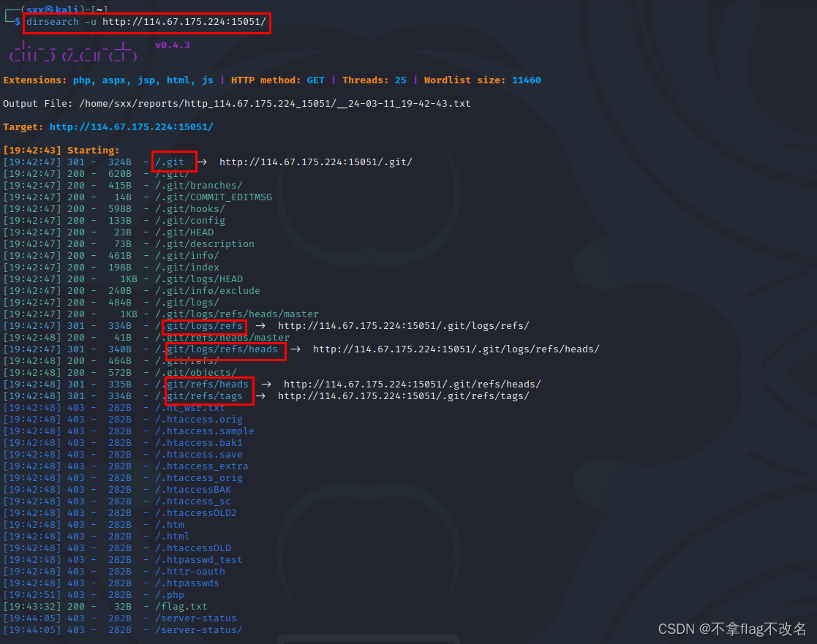
Task: Select the /.htaccess_extra path
Action: click(202, 466)
